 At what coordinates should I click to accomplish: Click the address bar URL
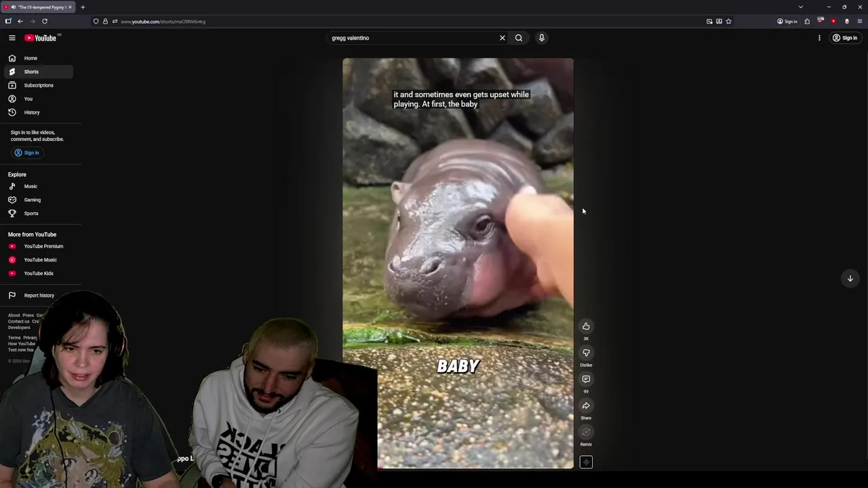163,22
